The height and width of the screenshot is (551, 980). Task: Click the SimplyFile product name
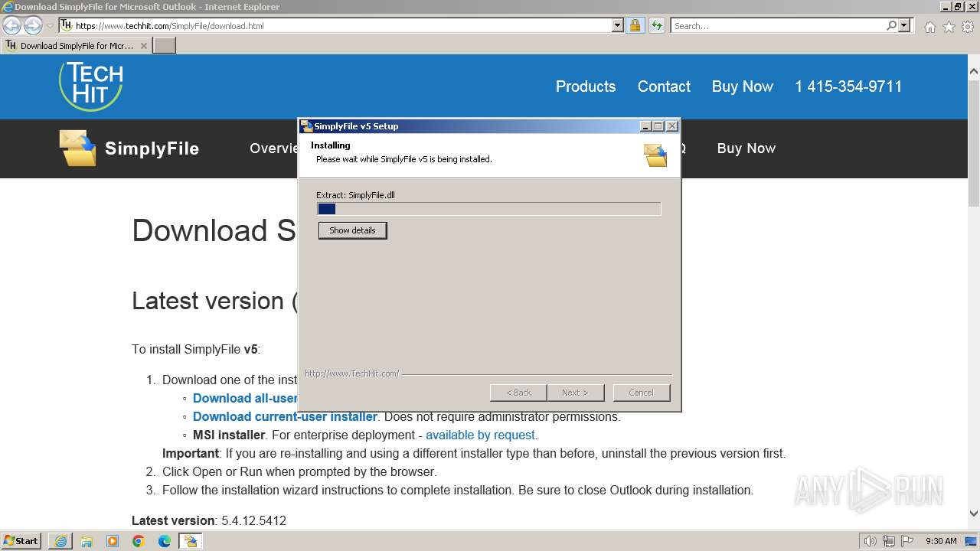[x=152, y=148]
